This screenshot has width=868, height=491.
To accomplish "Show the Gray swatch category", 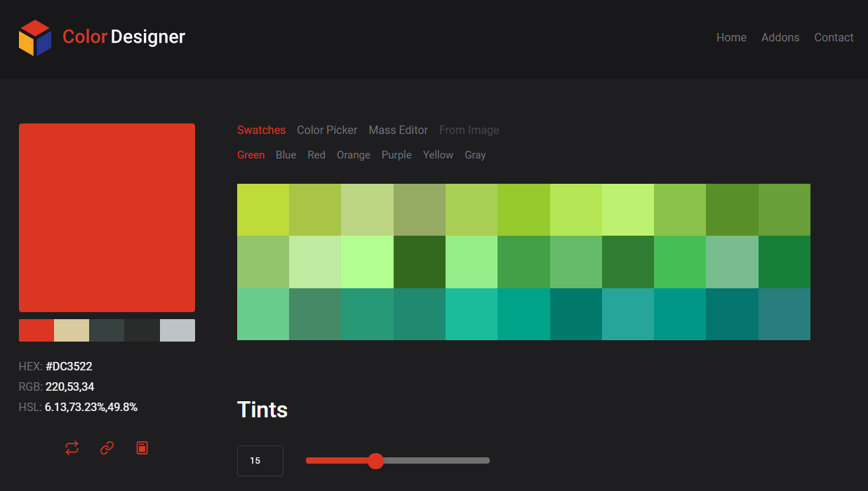I will [x=475, y=155].
